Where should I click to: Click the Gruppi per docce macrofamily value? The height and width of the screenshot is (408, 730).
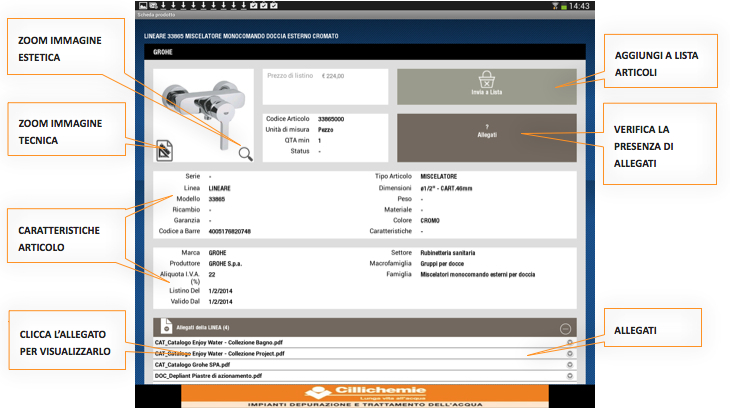pyautogui.click(x=442, y=264)
